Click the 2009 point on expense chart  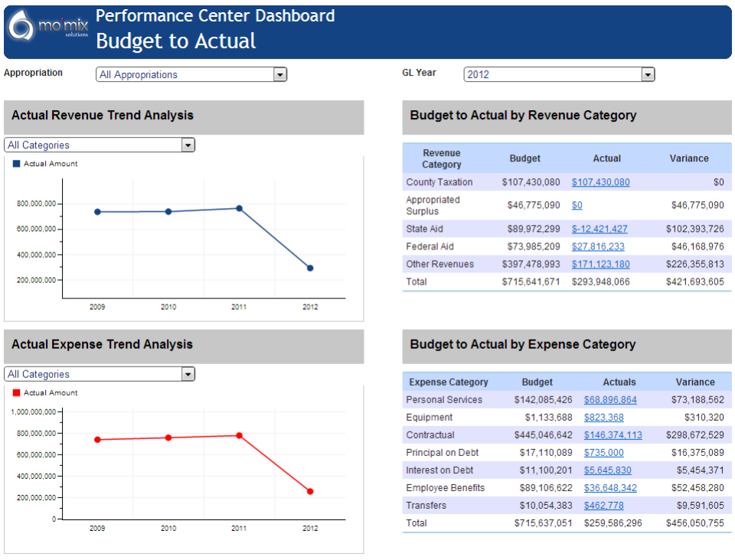click(x=97, y=440)
